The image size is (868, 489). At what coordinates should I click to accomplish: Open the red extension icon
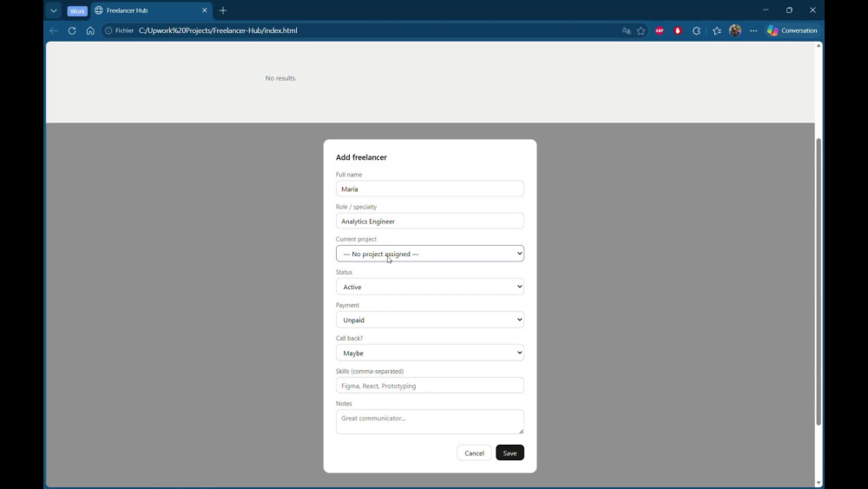pyautogui.click(x=678, y=30)
